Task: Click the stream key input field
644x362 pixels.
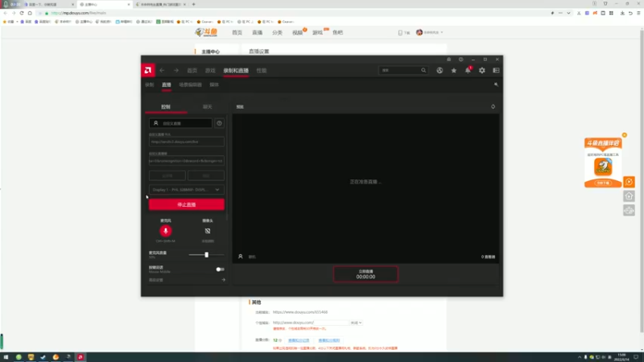Action: point(187,161)
